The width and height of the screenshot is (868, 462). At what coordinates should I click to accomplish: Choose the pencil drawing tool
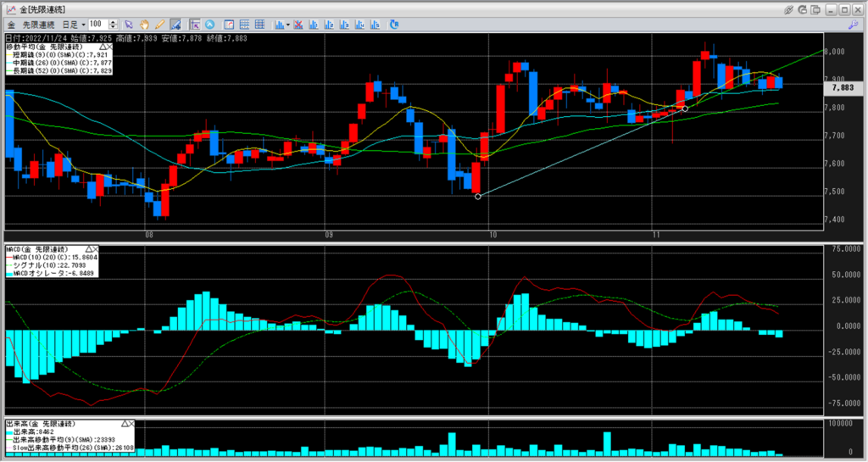[160, 25]
